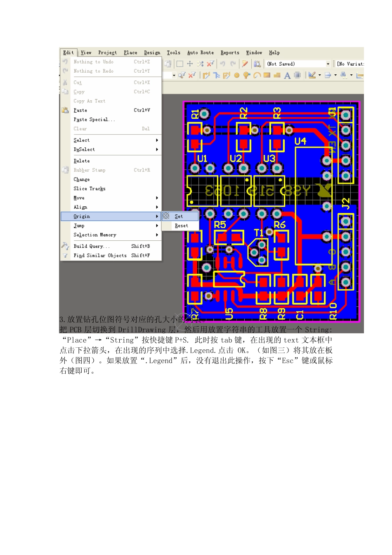Select the Place Component chip icon

click(297, 75)
